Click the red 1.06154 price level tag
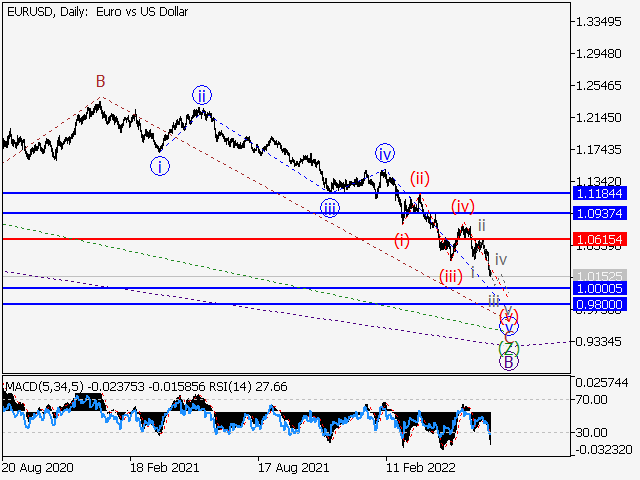The width and height of the screenshot is (640, 480). click(600, 239)
